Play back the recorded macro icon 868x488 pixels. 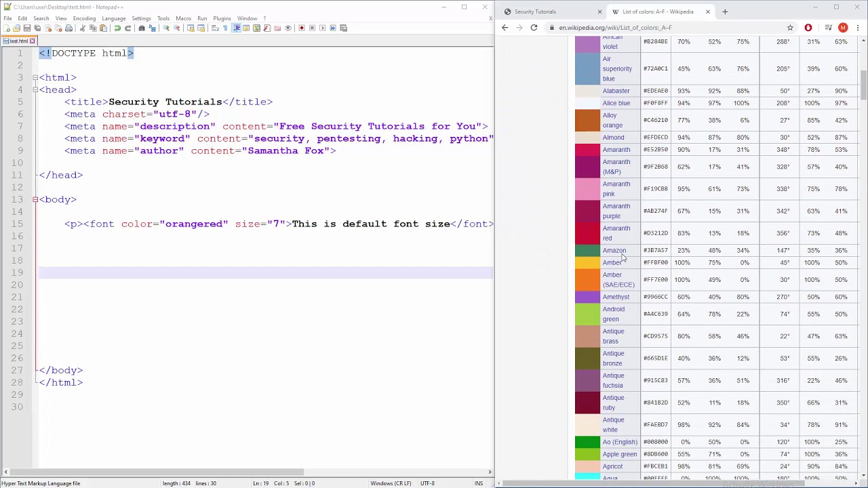[x=322, y=28]
